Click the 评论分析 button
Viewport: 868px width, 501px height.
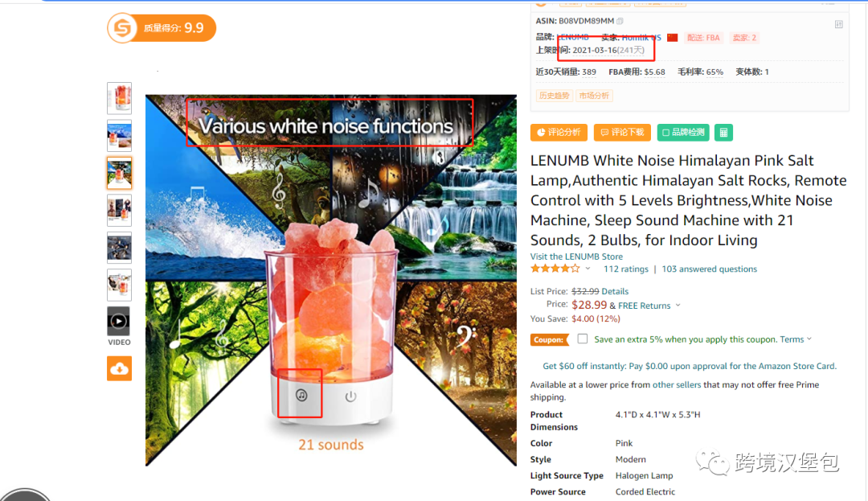559,133
